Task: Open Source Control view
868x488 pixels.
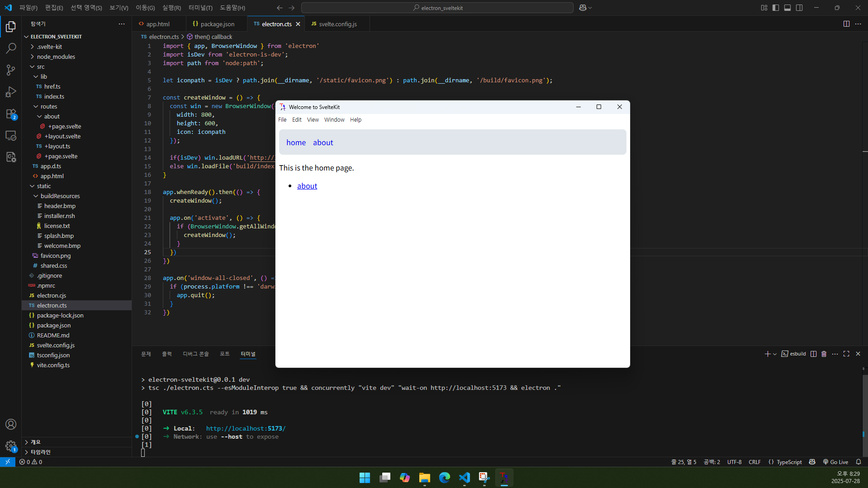Action: click(11, 70)
